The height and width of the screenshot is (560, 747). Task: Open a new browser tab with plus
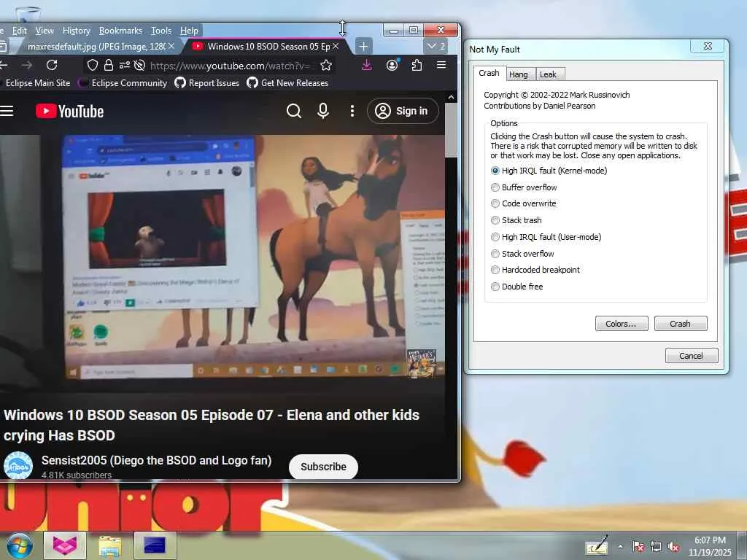363,46
